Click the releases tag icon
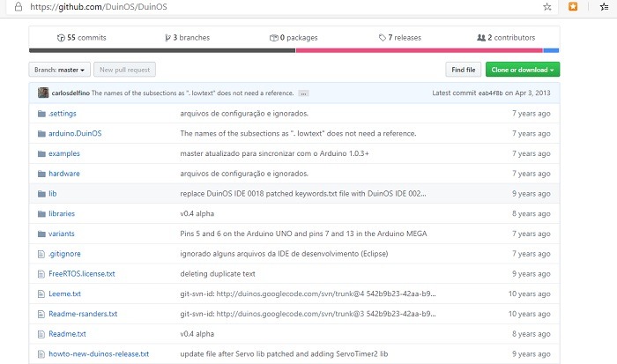 coord(382,38)
